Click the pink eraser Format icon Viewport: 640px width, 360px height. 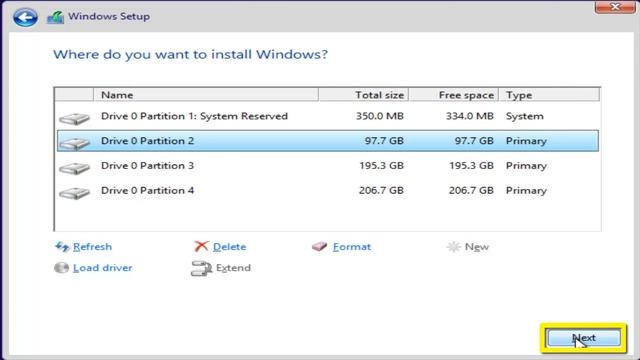[319, 247]
